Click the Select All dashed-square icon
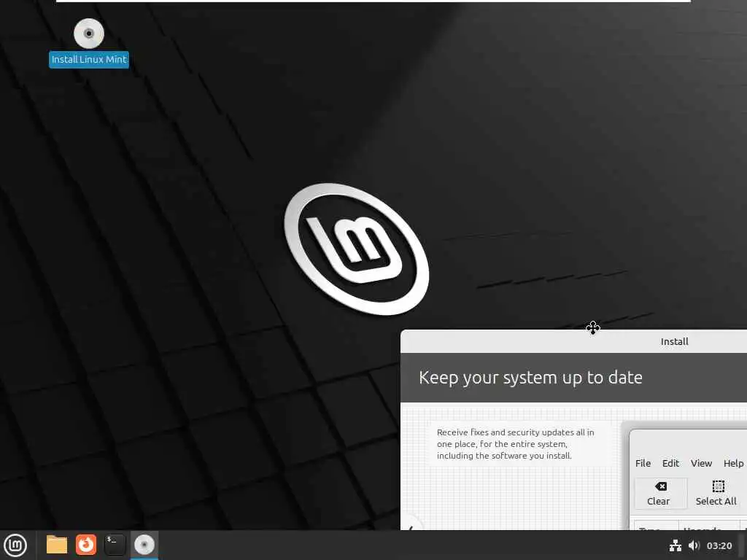 tap(718, 486)
